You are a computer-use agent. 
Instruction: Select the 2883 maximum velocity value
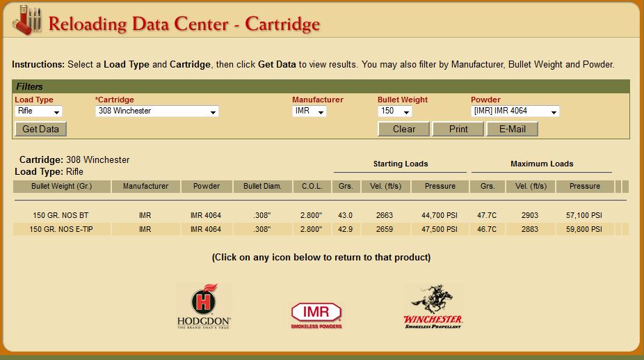530,229
